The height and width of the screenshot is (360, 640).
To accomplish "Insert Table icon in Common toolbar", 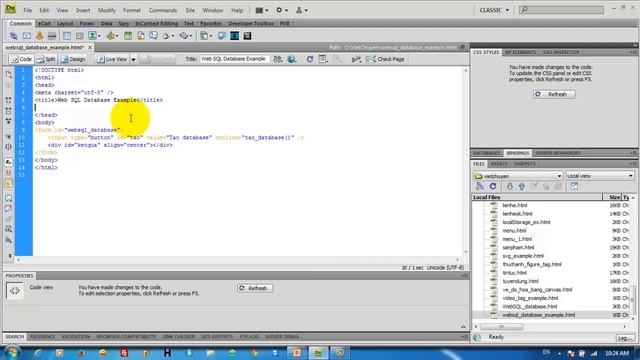I will click(67, 36).
